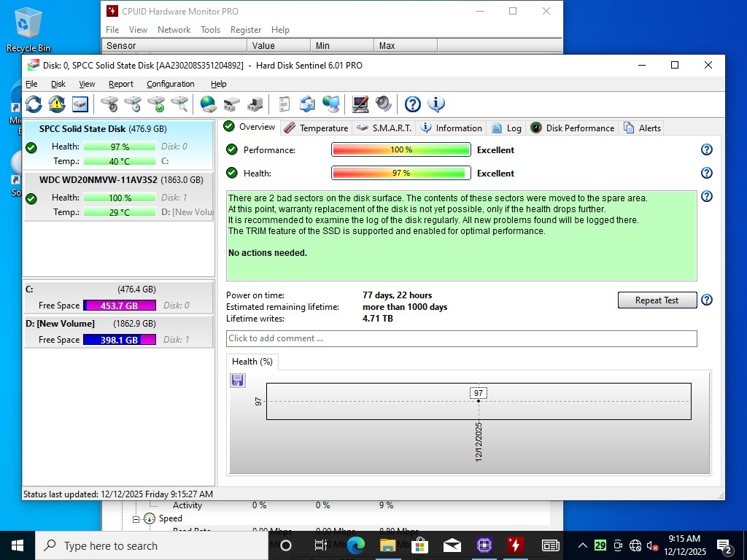Open the Configuration menu
Screen dimensions: 747x560
(x=171, y=84)
